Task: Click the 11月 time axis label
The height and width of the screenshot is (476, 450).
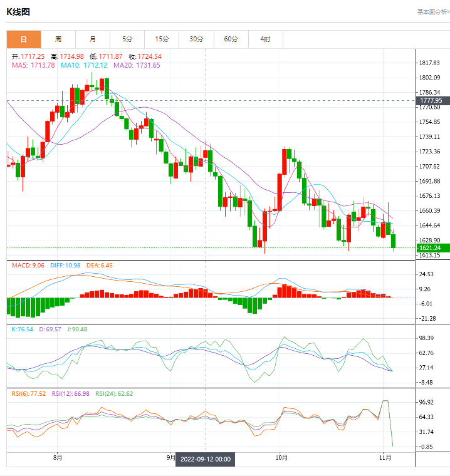Action: pos(385,457)
